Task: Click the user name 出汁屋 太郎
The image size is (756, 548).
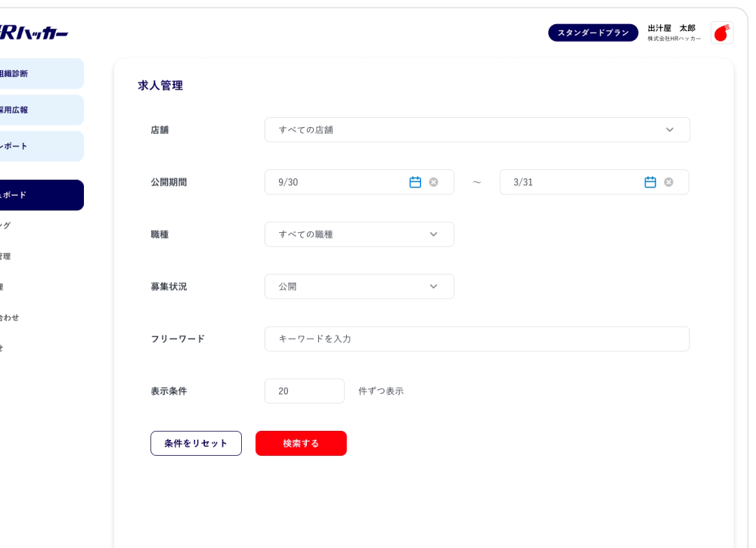Action: (671, 28)
